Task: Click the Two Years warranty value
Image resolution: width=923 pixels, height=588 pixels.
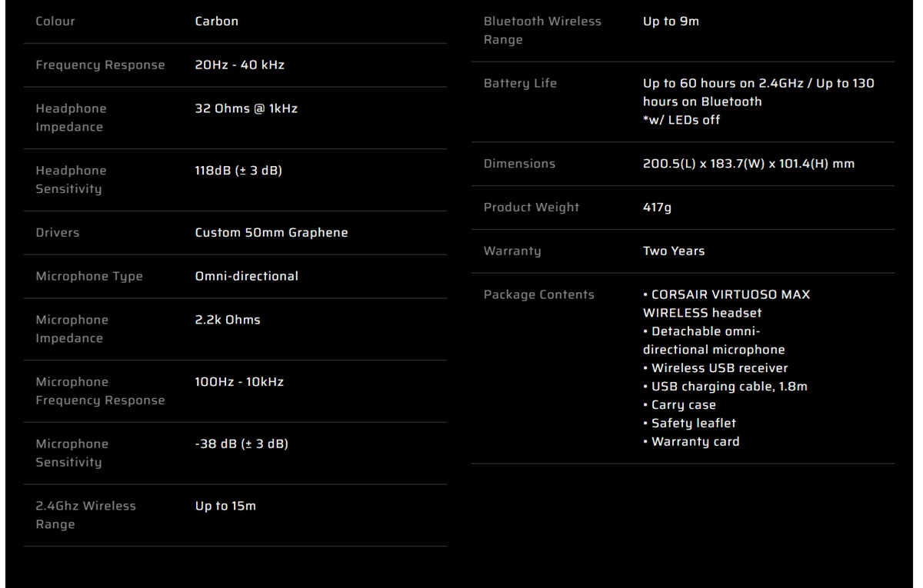Action: (674, 251)
